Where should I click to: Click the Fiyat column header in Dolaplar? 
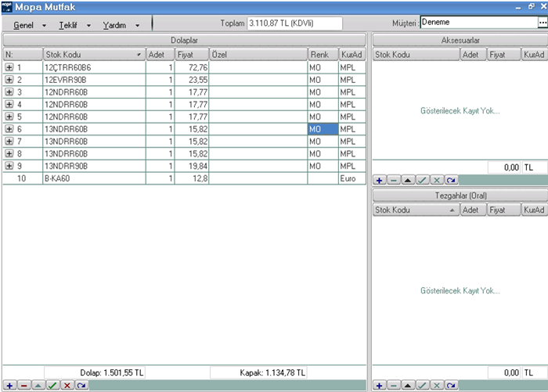(x=192, y=55)
